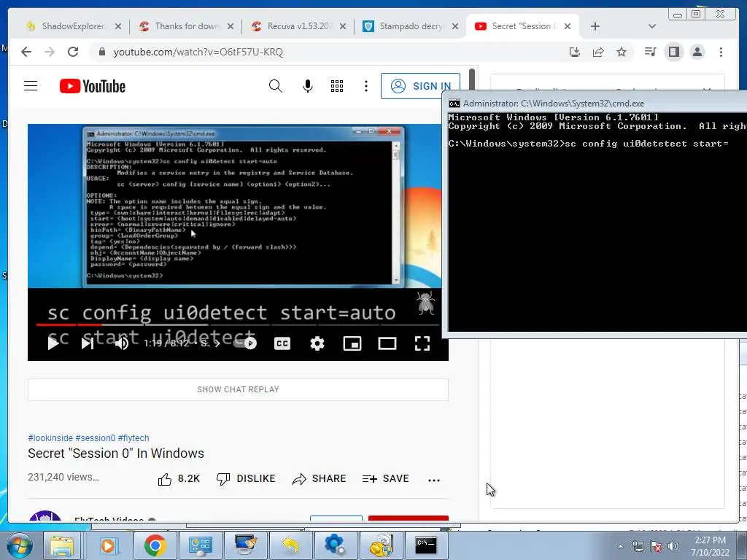Click the cmd.exe title bar icon

pos(454,104)
